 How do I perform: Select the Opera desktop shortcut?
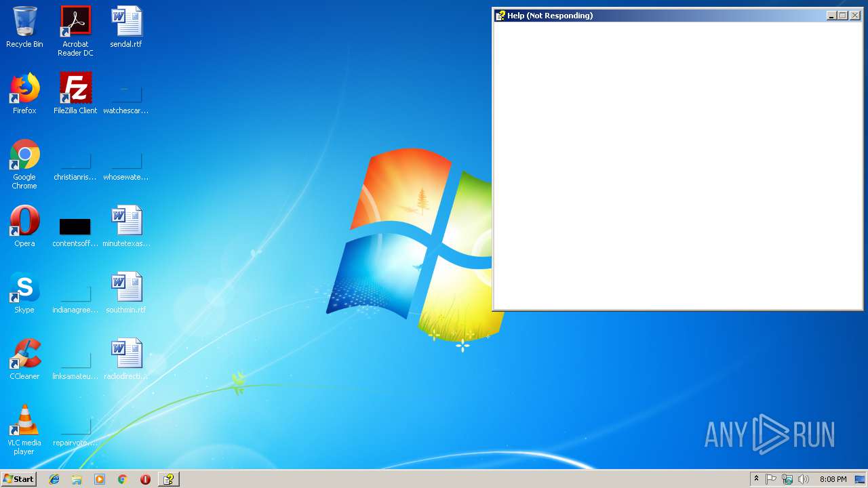(24, 226)
